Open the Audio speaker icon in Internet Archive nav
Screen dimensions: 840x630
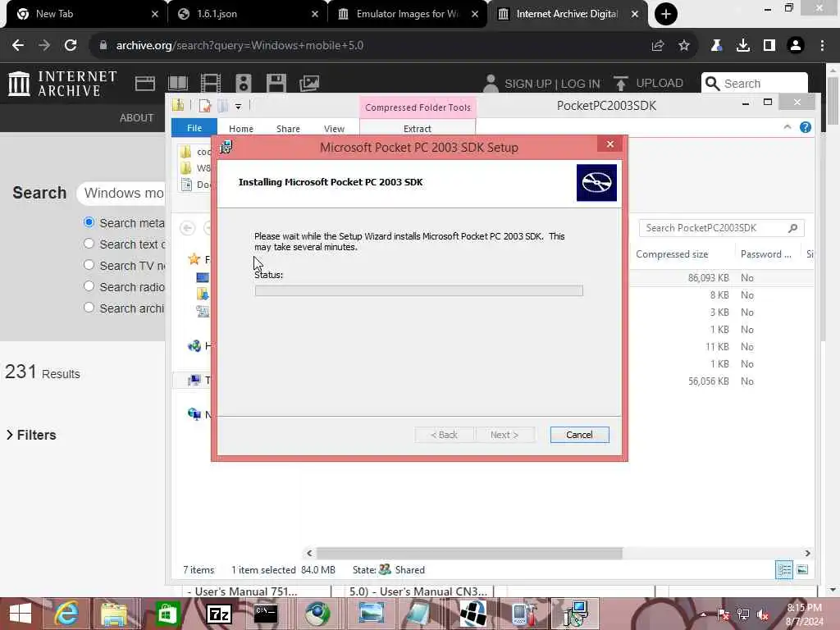click(x=243, y=84)
